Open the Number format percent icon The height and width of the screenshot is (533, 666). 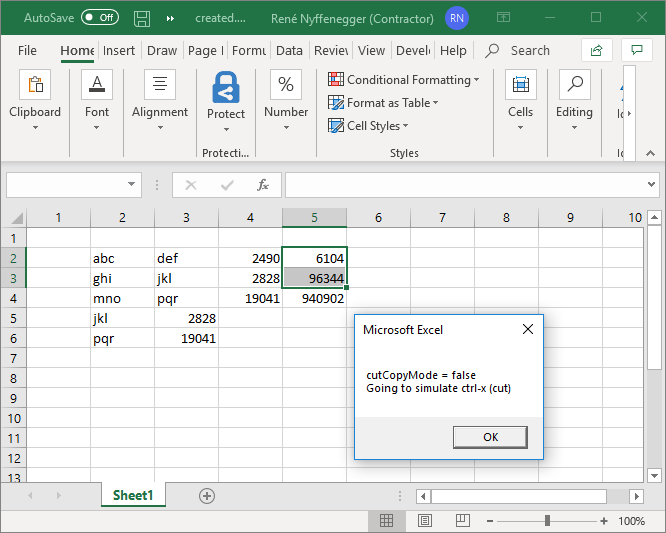point(286,86)
